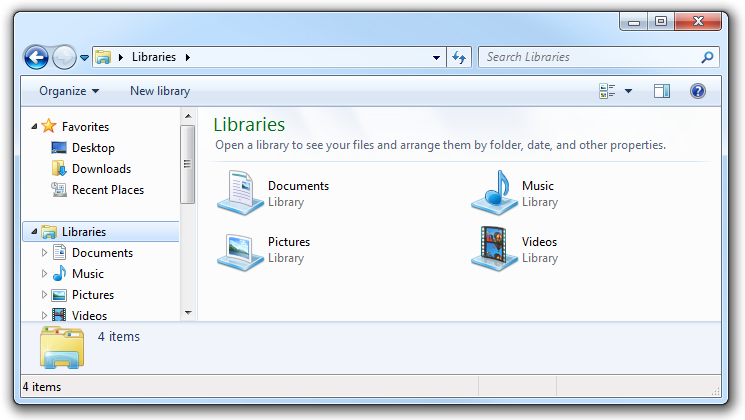Close the Libraries window
The width and height of the screenshot is (745, 420).
pyautogui.click(x=698, y=21)
